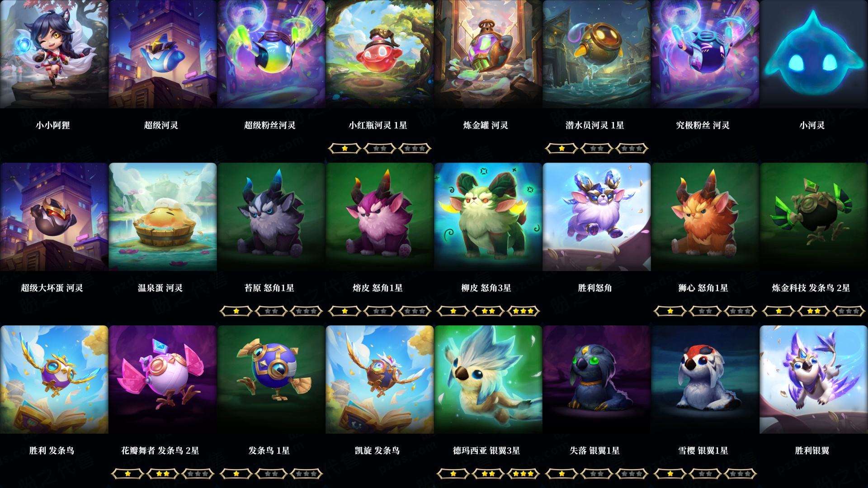
Task: Choose the 德玛西亚 银翼 griffin portrait
Action: [x=488, y=380]
